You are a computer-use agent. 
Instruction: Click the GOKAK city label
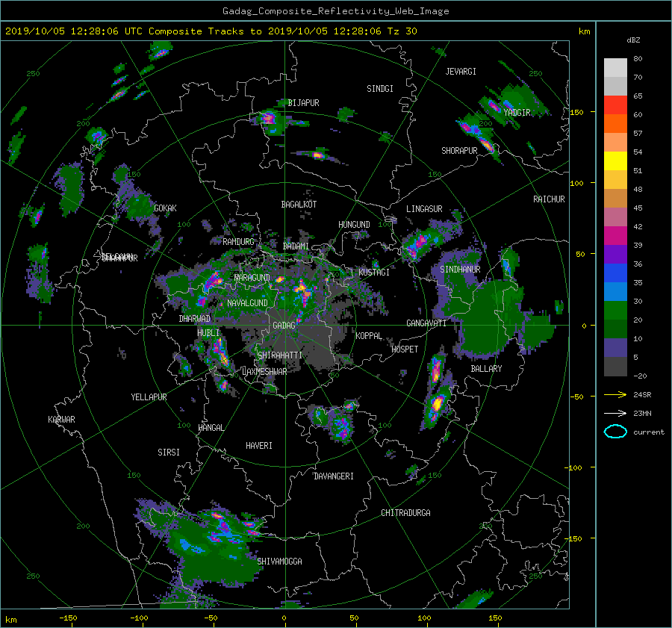pyautogui.click(x=165, y=208)
